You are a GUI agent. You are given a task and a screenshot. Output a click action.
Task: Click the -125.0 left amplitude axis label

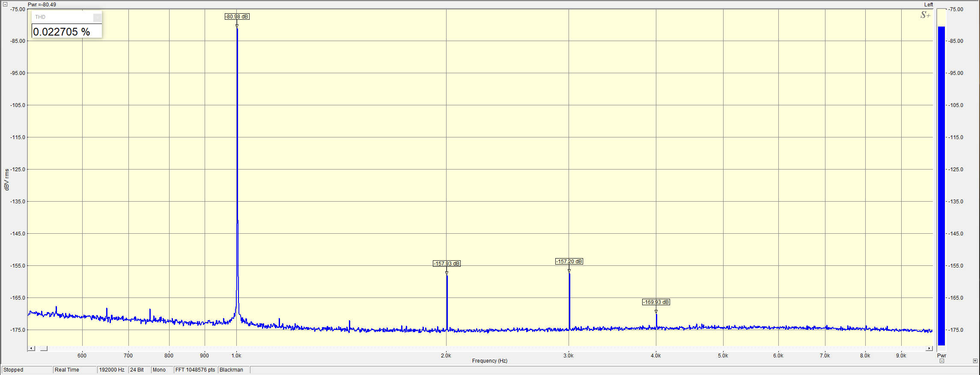(18, 170)
